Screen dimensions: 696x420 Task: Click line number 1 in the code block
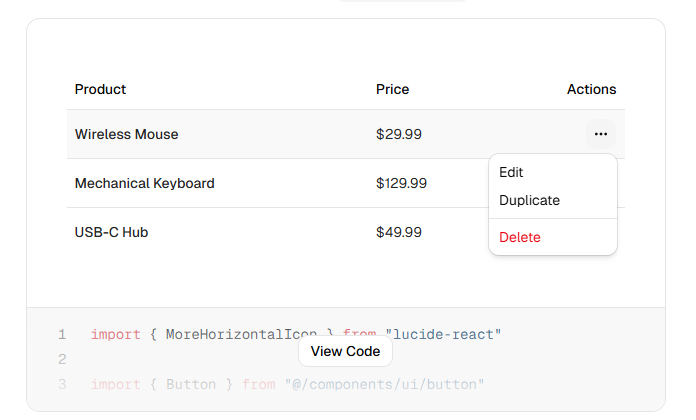click(x=62, y=334)
